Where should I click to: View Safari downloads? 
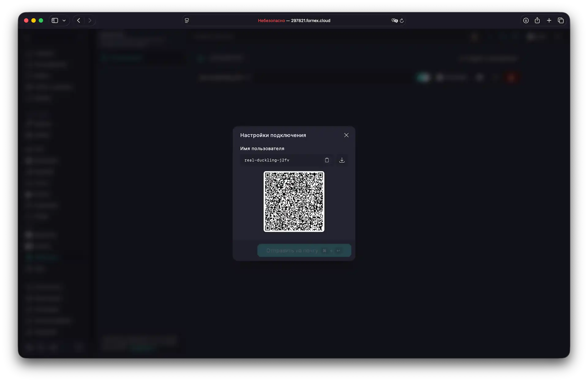pos(526,20)
